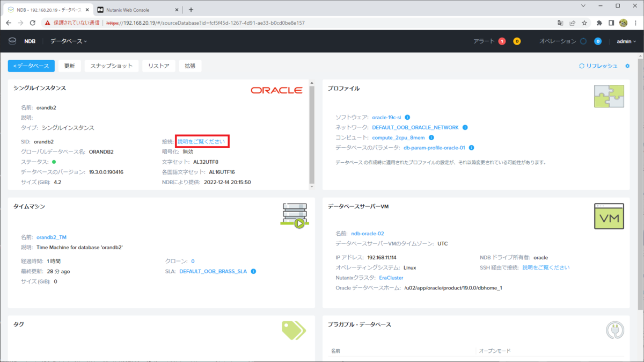Screen dimensions: 644x362
Task: Click the browser reload button
Action: 33,23
